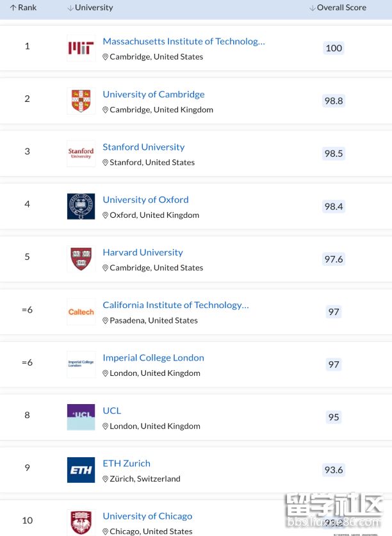Click the University of Oxford crest
The width and height of the screenshot is (392, 536).
click(81, 206)
